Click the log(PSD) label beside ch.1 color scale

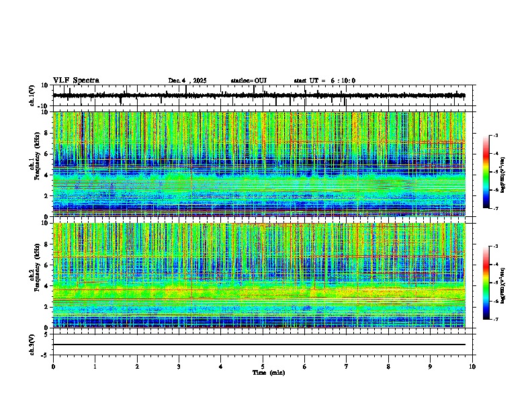[x=503, y=175]
